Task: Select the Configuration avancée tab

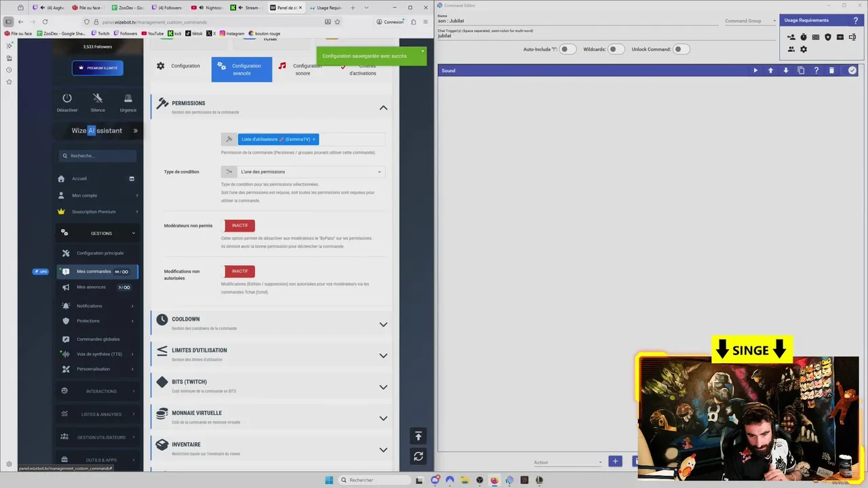Action: [x=241, y=69]
